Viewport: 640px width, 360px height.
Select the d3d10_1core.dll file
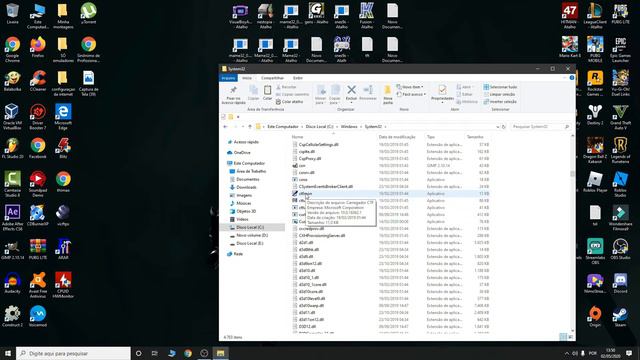[312, 284]
